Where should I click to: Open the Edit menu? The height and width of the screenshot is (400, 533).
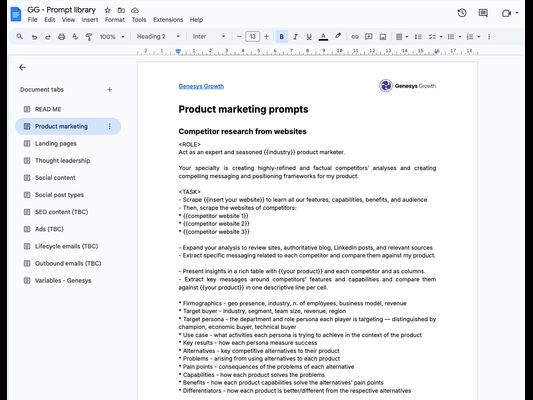50,20
